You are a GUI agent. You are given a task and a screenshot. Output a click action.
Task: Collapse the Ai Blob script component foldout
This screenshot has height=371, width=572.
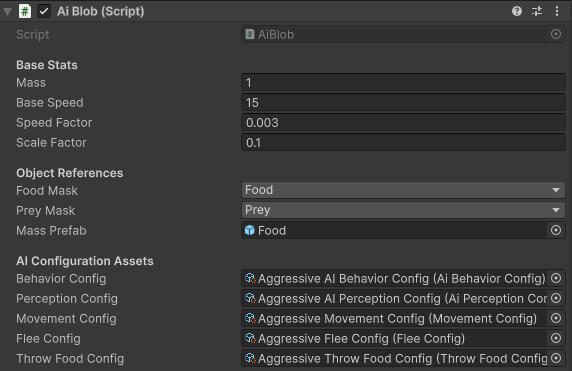[7, 12]
